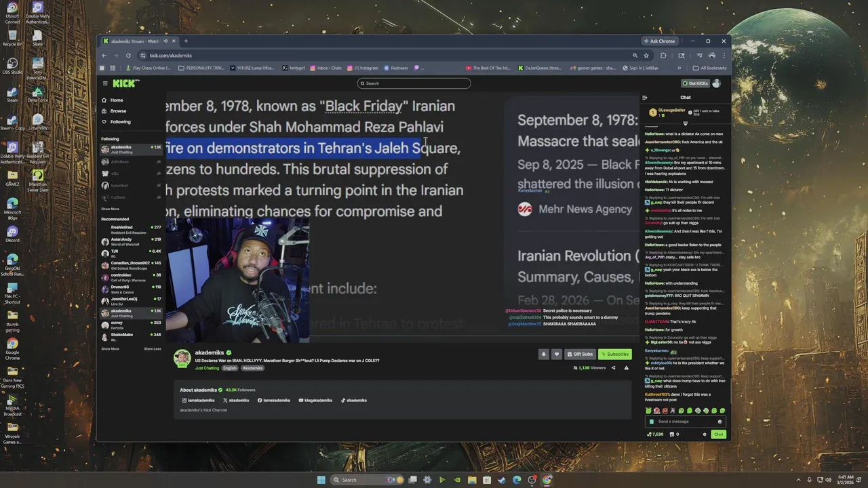Go to Home in Kick sidebar
Image resolution: width=868 pixels, height=488 pixels.
point(117,100)
